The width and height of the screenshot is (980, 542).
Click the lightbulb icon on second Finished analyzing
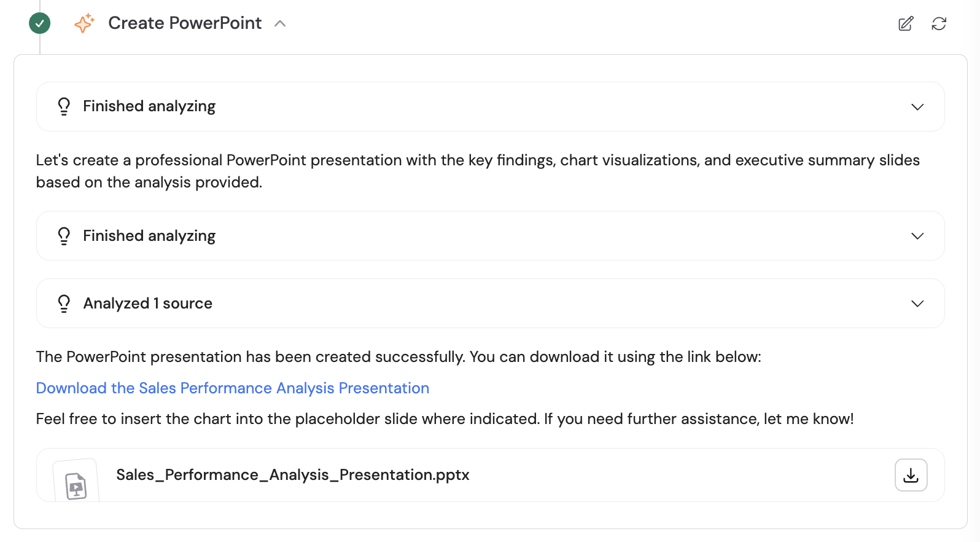tap(64, 235)
